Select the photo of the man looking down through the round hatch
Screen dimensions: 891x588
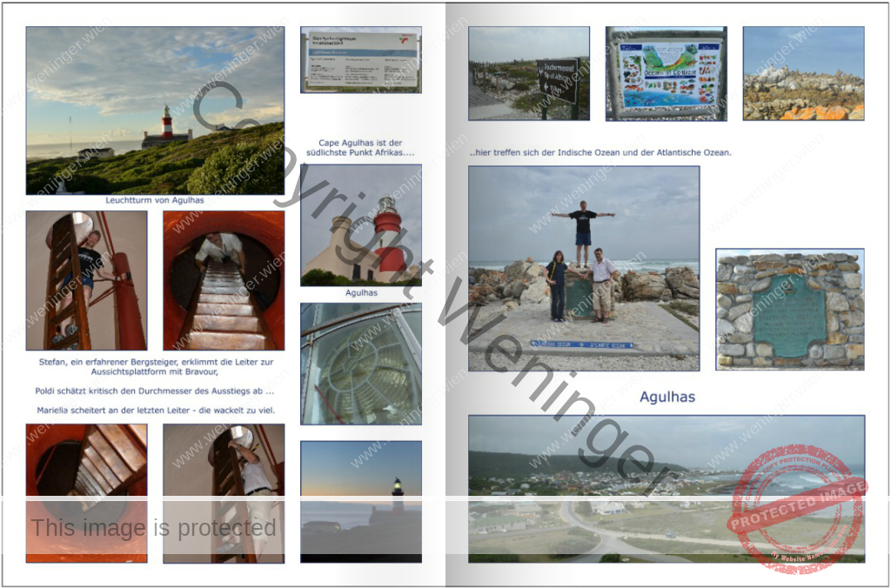click(224, 281)
